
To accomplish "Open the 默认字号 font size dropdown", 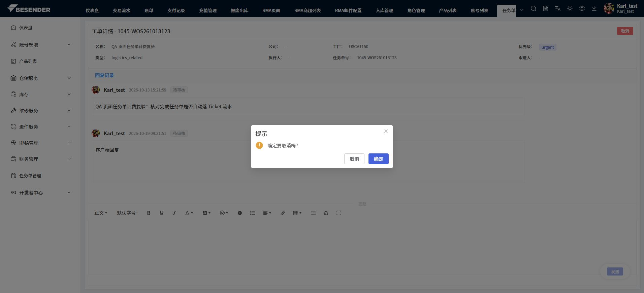I will (127, 213).
